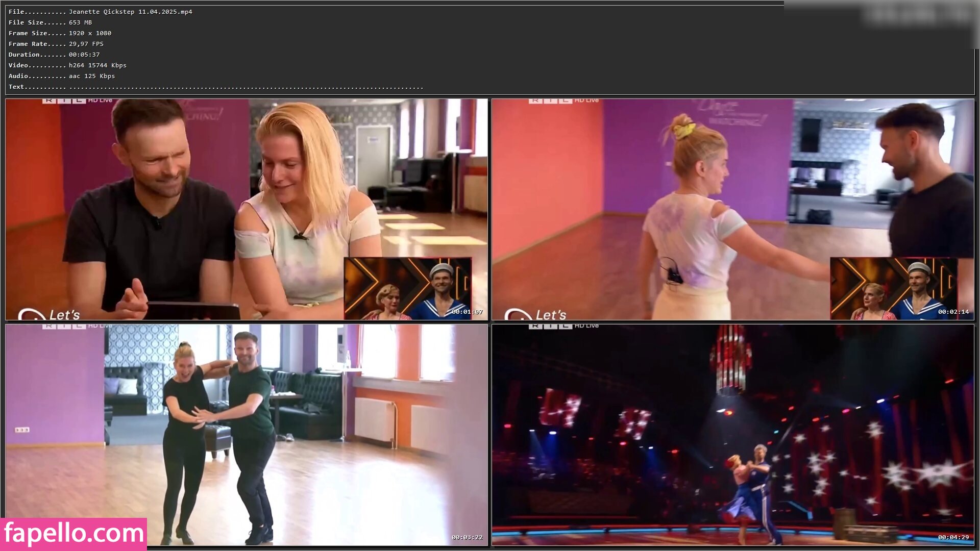
Task: Click the RTL logo in the stage performance thumbnail
Action: pyautogui.click(x=563, y=326)
